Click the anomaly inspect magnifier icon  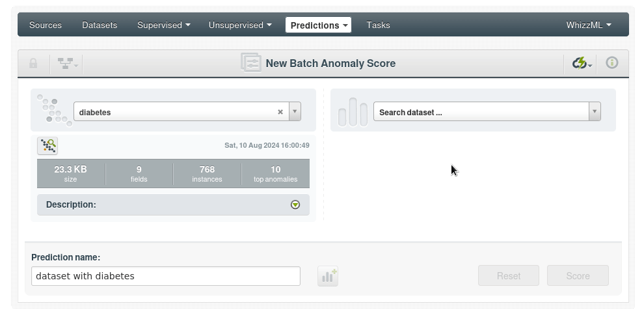47,146
